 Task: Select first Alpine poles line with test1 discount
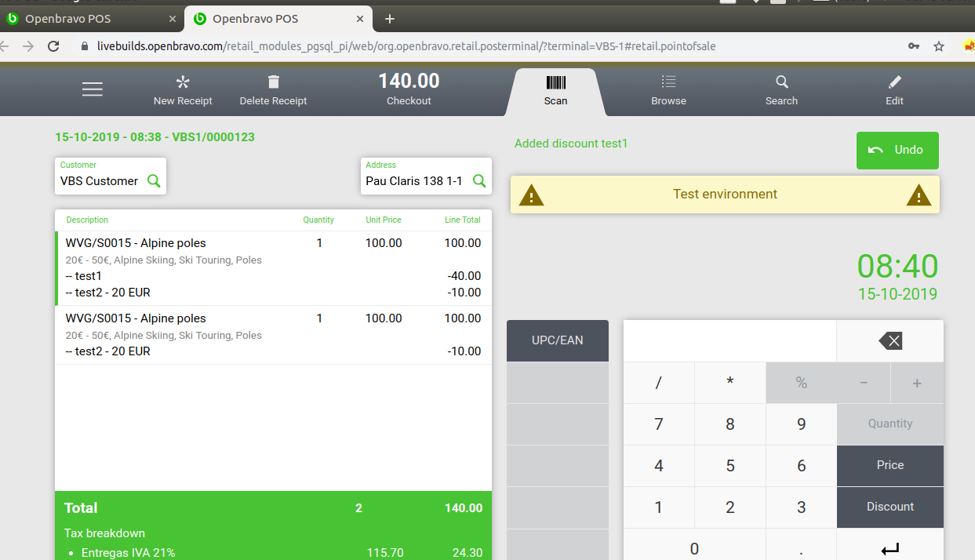[273, 268]
